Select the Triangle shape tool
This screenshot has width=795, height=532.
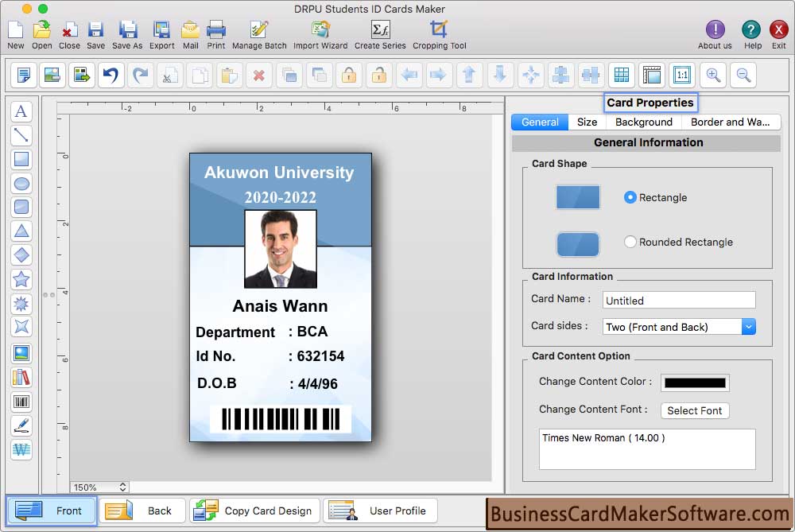click(21, 231)
